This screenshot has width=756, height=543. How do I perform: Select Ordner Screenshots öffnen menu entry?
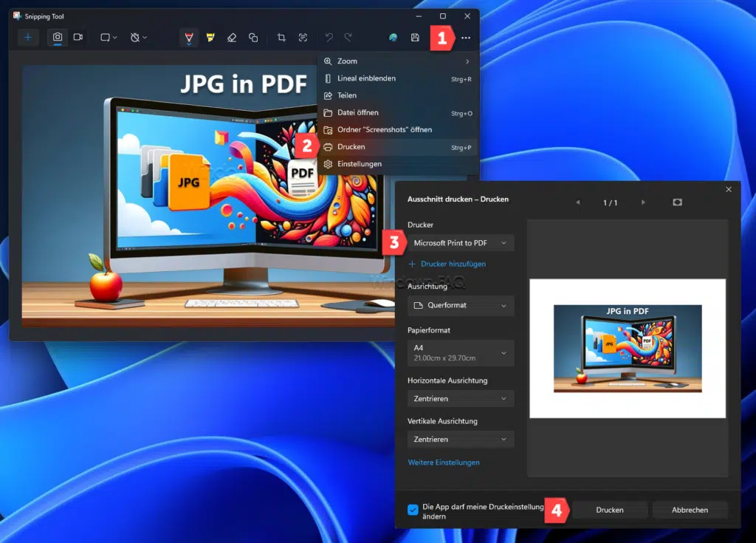(386, 129)
